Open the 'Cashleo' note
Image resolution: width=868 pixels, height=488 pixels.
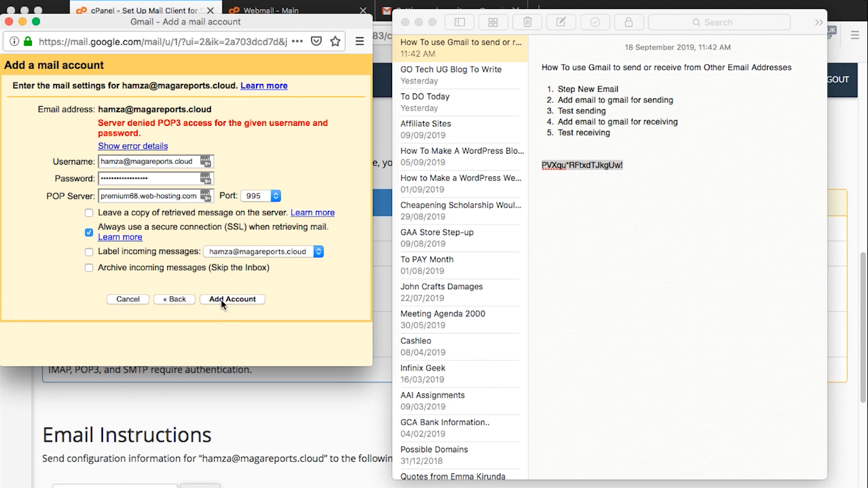pos(460,347)
